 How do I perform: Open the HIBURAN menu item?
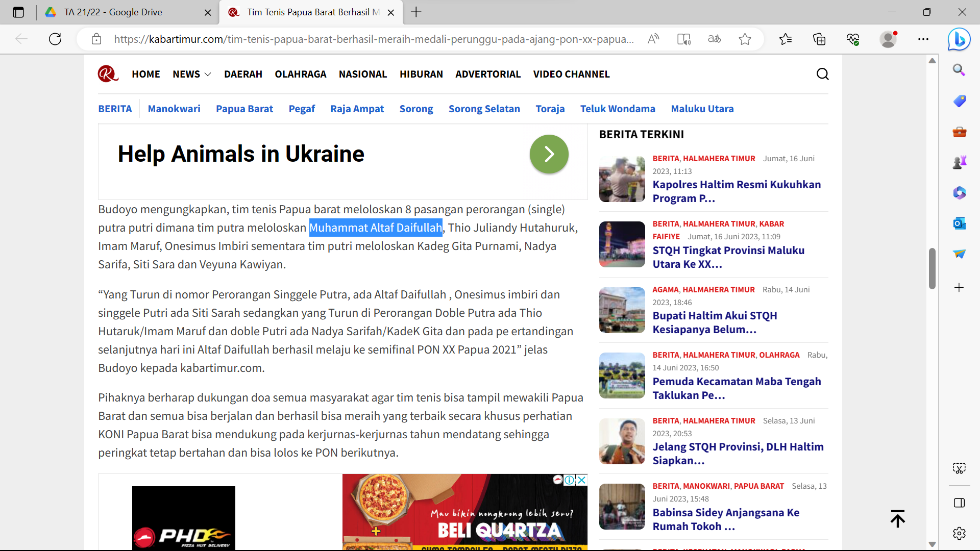click(421, 74)
